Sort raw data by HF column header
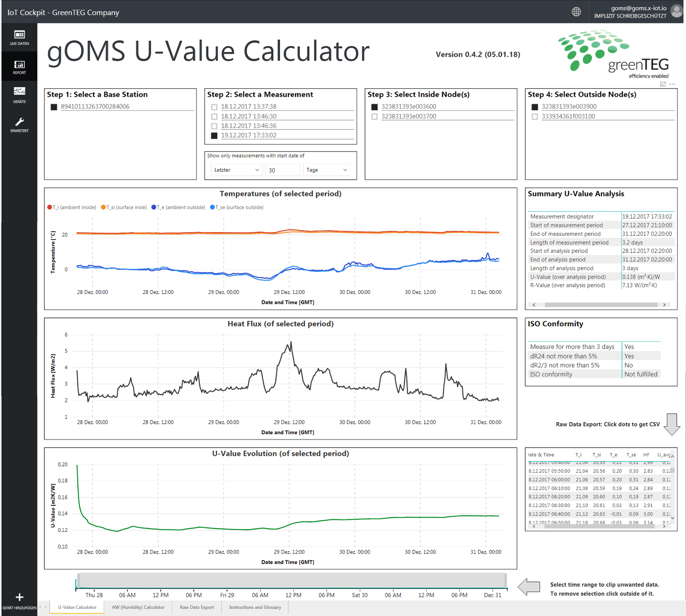The image size is (686, 616). click(x=646, y=455)
